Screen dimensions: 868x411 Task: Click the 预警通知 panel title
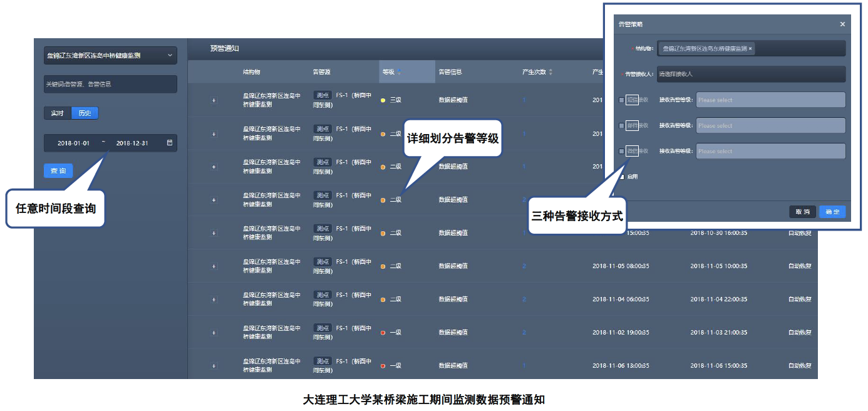(x=224, y=48)
